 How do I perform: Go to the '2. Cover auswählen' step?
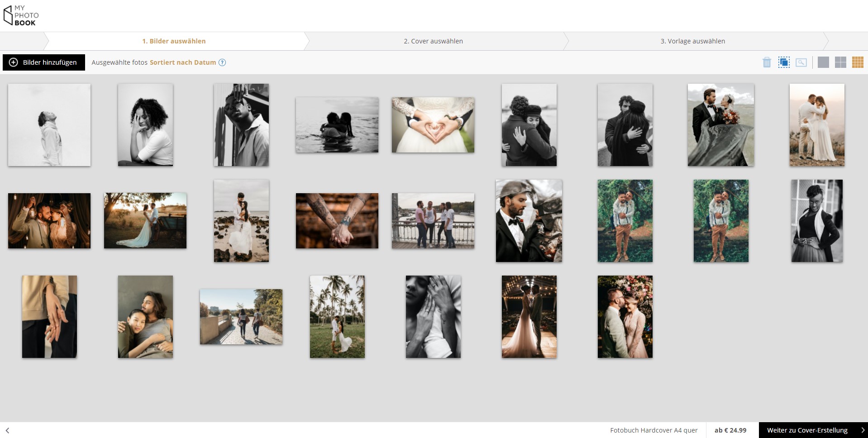[433, 41]
